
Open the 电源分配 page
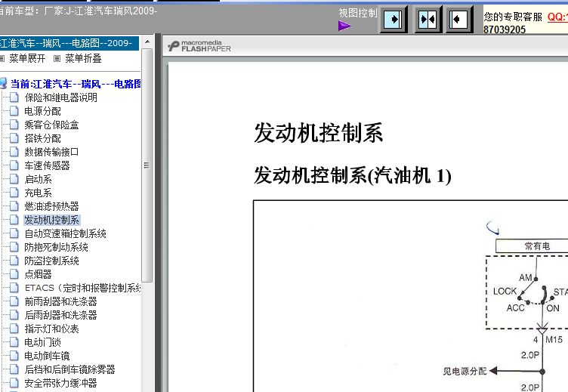(x=42, y=111)
